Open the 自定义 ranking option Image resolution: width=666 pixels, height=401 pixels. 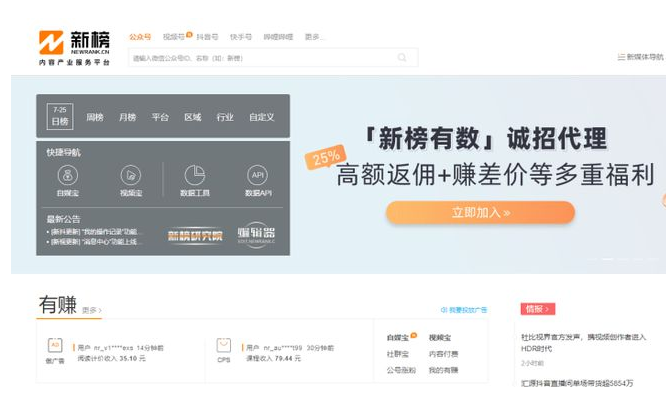click(262, 117)
